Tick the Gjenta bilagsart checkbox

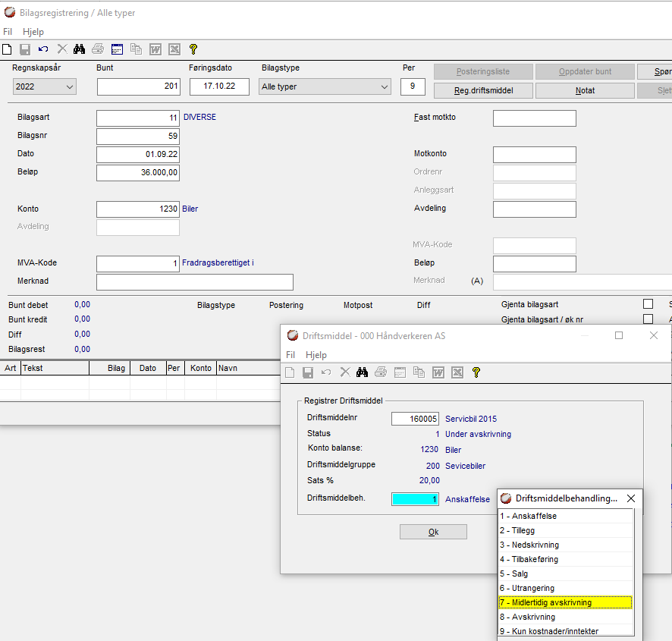click(648, 304)
